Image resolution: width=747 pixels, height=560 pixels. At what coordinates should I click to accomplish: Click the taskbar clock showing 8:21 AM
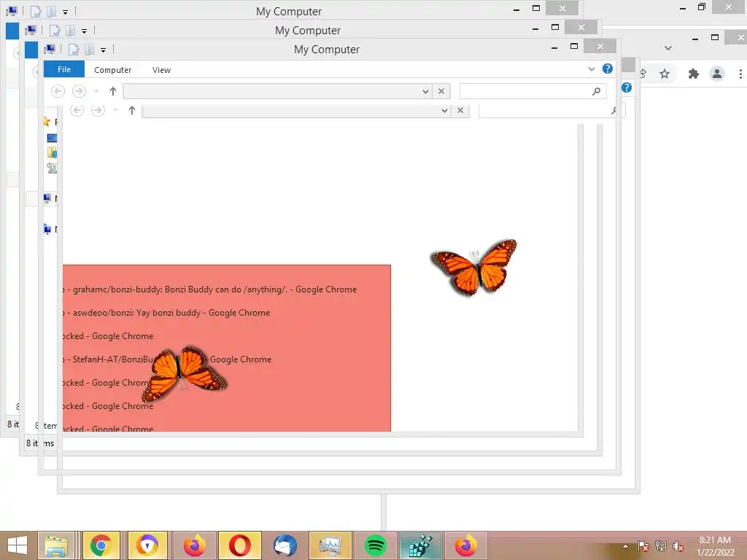point(715,546)
